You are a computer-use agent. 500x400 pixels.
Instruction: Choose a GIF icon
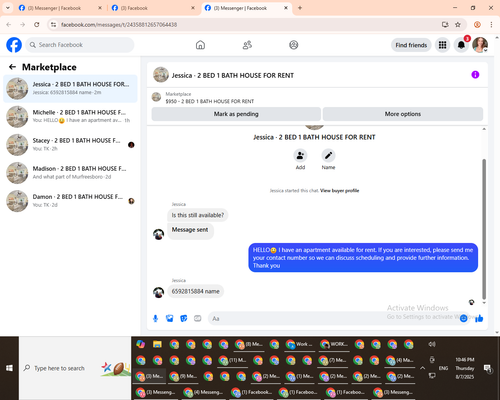(198, 319)
